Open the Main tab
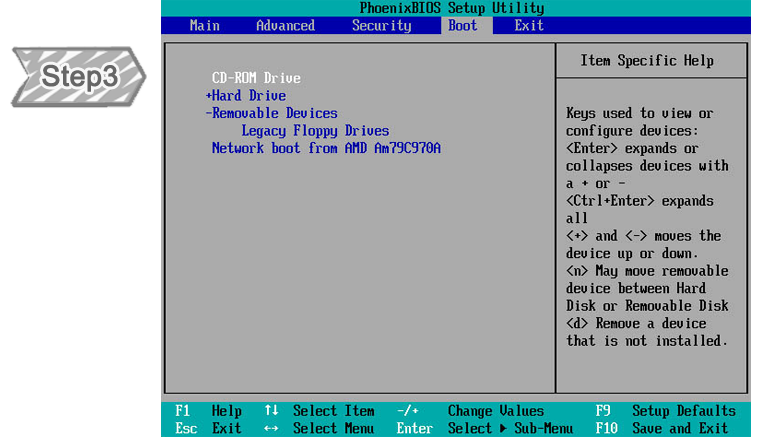 pyautogui.click(x=204, y=26)
